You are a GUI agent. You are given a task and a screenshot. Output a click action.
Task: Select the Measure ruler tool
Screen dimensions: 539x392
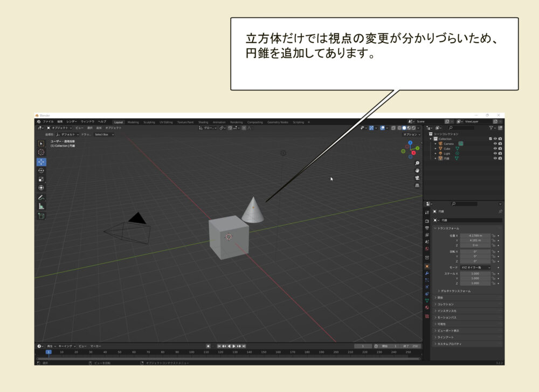pos(42,207)
